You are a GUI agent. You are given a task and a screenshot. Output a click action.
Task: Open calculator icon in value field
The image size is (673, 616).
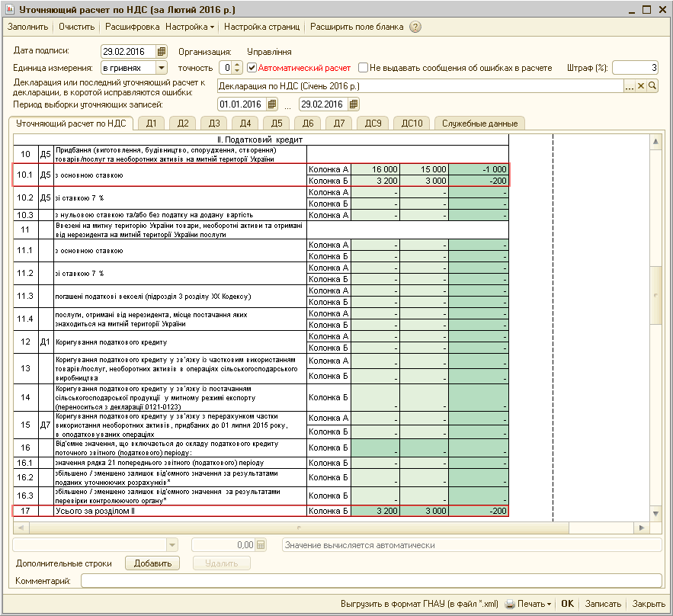pos(261,545)
